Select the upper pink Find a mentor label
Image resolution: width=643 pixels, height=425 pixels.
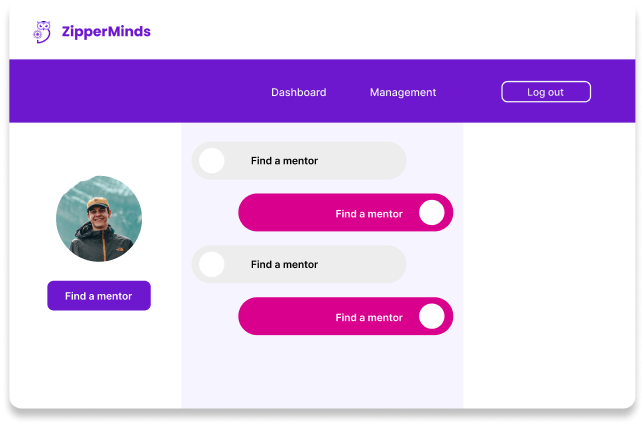369,214
